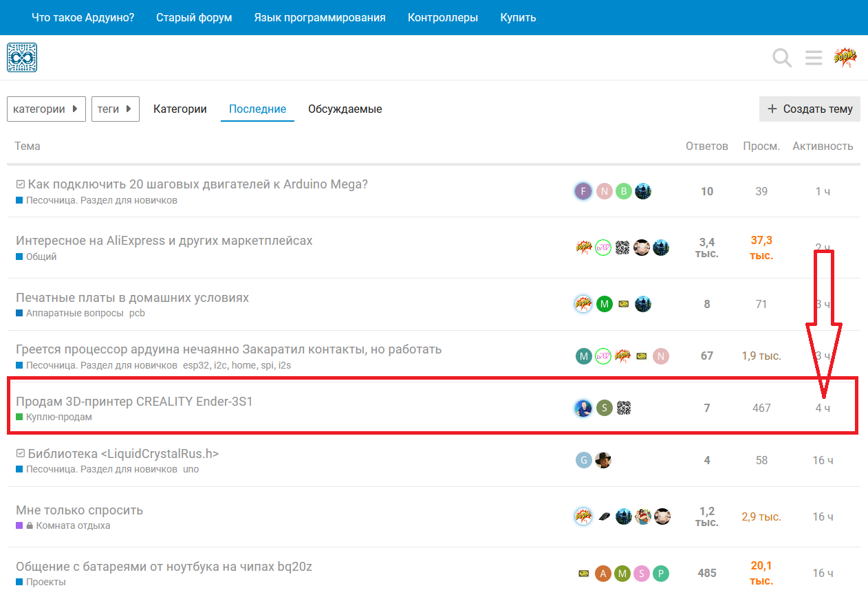Open Контроллеры in top menu
This screenshot has height=599, width=868.
[443, 18]
